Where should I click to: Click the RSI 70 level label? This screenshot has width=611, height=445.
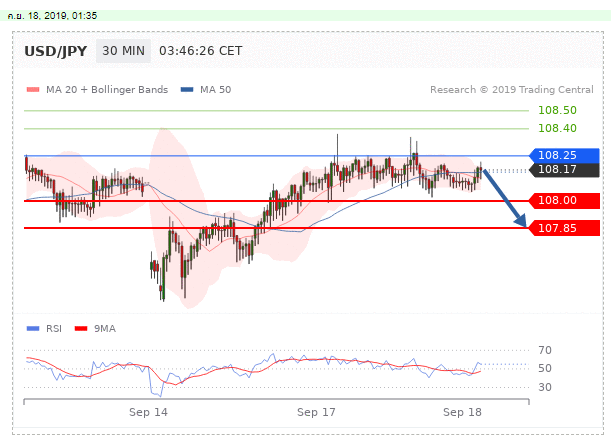coord(545,350)
